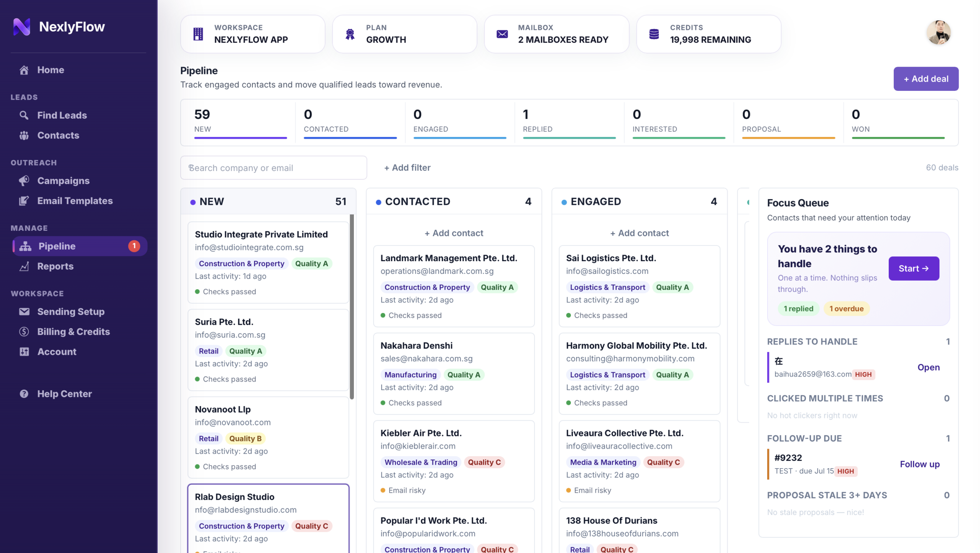Click the Mailbox envelope icon in header
The image size is (980, 553).
pos(502,34)
